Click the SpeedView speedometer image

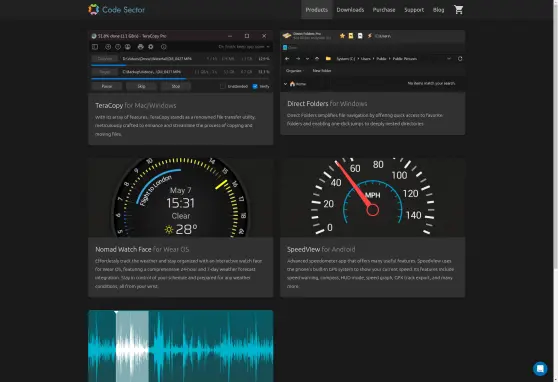pyautogui.click(x=373, y=197)
